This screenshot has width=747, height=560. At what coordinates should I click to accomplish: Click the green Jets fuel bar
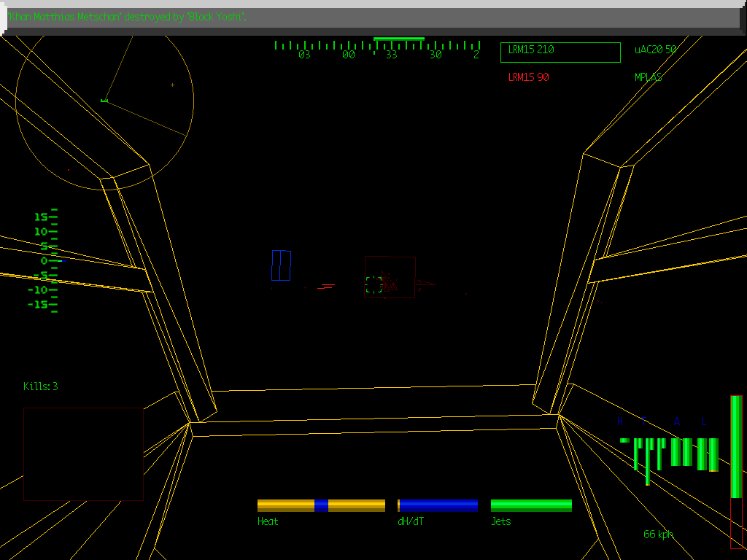pyautogui.click(x=530, y=505)
